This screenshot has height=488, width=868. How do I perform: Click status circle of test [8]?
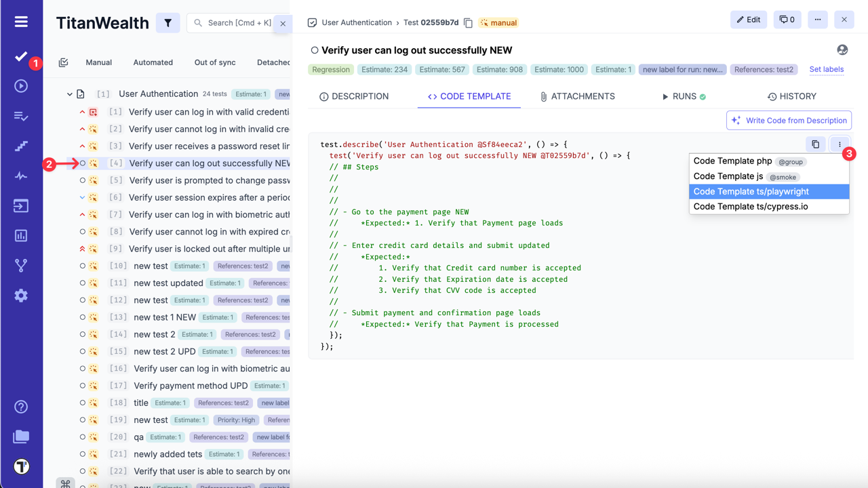[x=83, y=232]
